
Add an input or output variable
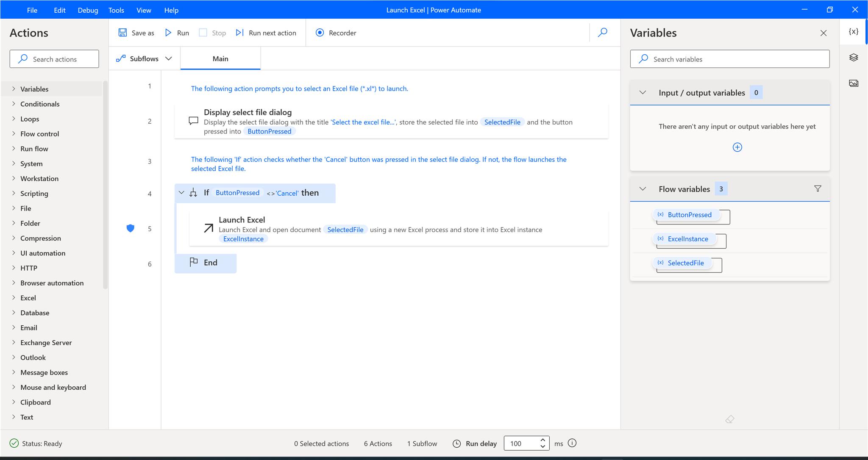(737, 147)
